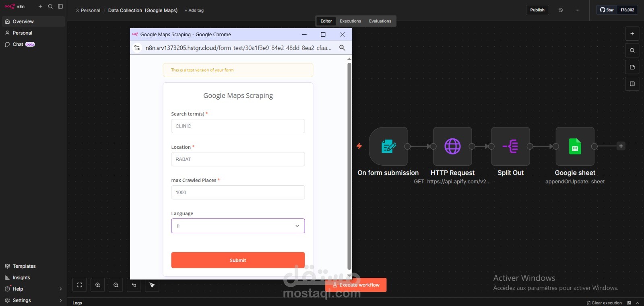This screenshot has height=306, width=644.
Task: Zoom in on the canvas
Action: coord(98,285)
